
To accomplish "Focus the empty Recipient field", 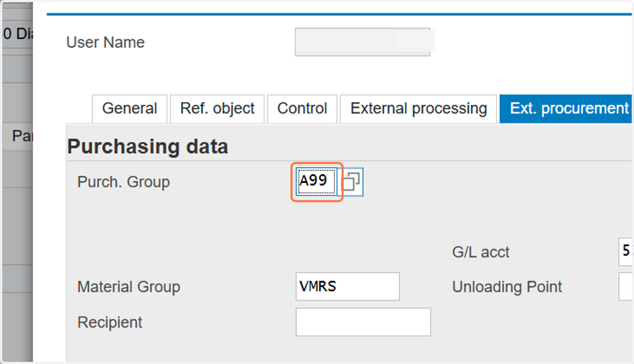I will [363, 322].
